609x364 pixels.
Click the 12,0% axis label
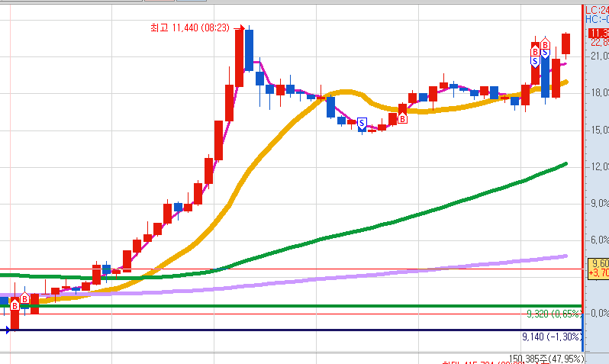click(x=599, y=166)
